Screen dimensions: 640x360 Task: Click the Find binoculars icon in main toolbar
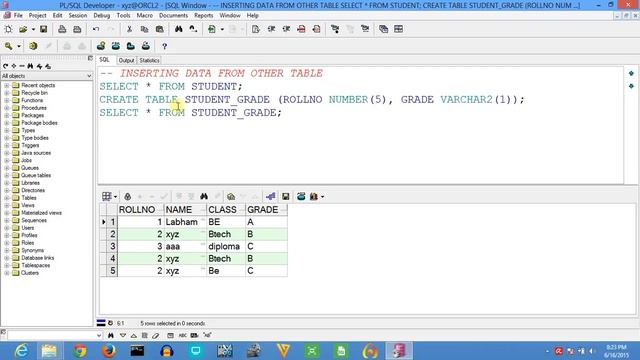[179, 29]
